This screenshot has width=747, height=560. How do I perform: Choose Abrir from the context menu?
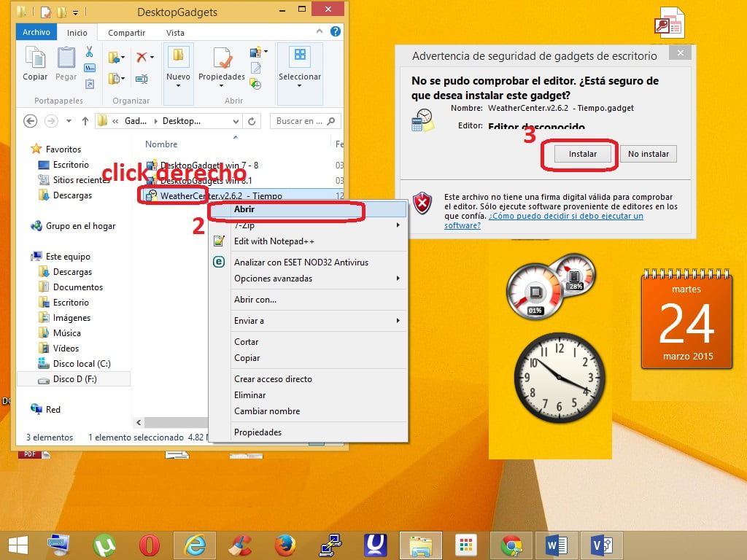click(x=244, y=209)
